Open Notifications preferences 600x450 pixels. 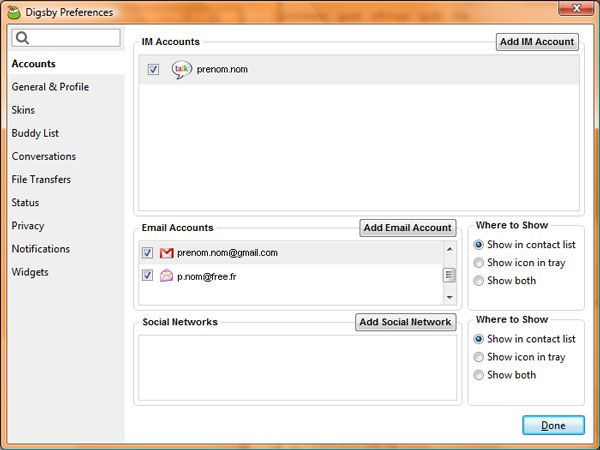pyautogui.click(x=41, y=249)
